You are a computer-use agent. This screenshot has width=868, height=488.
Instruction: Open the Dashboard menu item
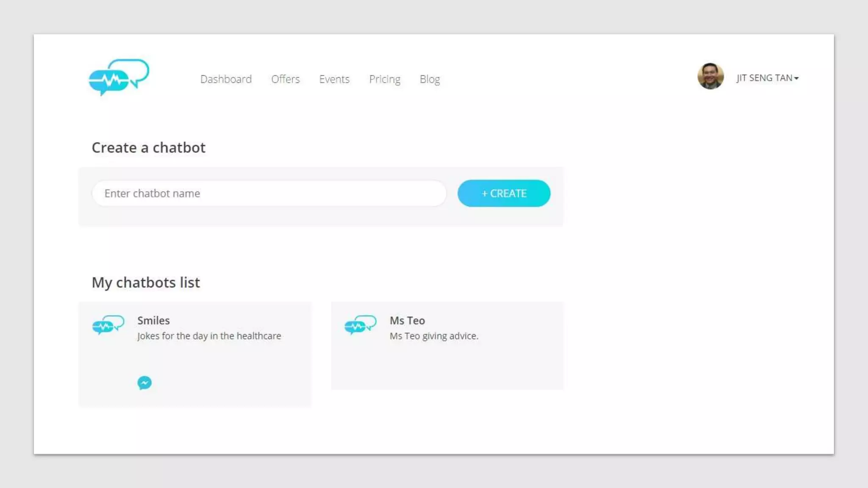pyautogui.click(x=226, y=79)
